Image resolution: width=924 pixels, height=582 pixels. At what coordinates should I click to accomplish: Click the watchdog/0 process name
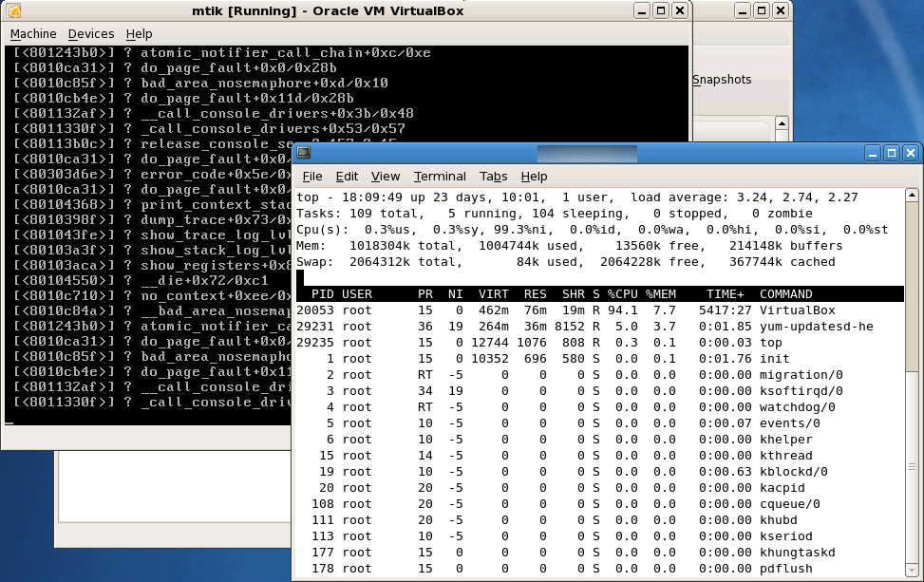click(x=798, y=407)
